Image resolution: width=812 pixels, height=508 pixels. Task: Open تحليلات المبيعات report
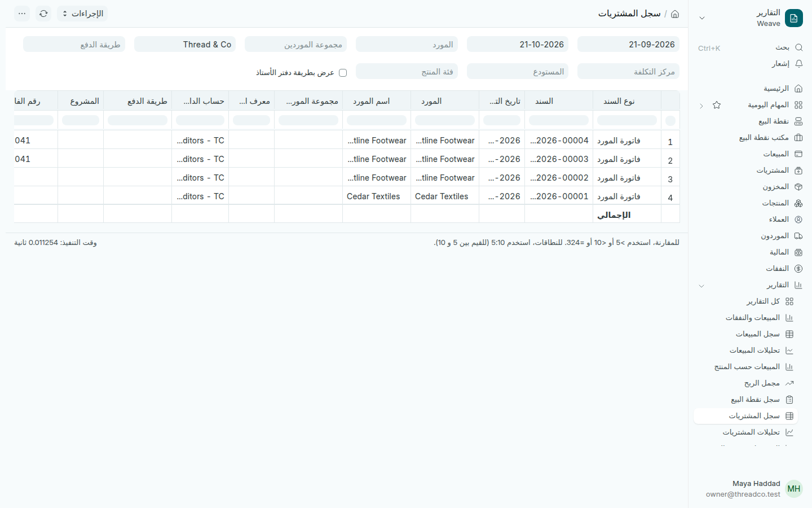coord(745,351)
